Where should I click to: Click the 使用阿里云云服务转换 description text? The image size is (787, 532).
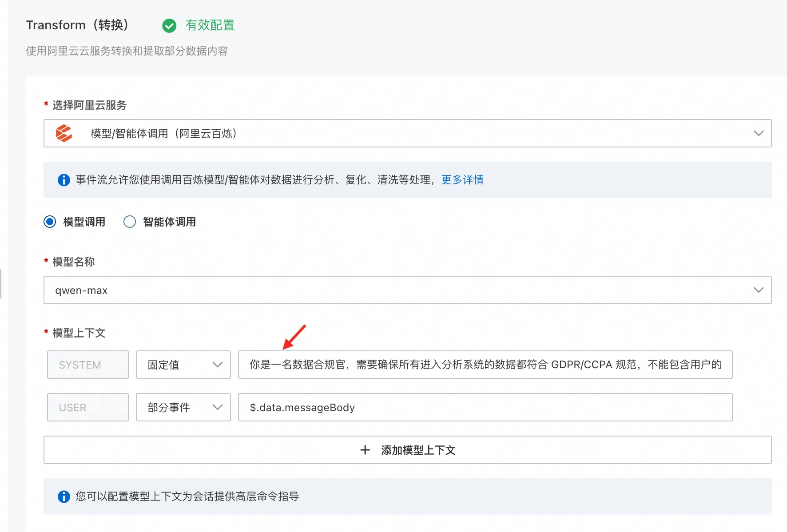click(x=127, y=51)
